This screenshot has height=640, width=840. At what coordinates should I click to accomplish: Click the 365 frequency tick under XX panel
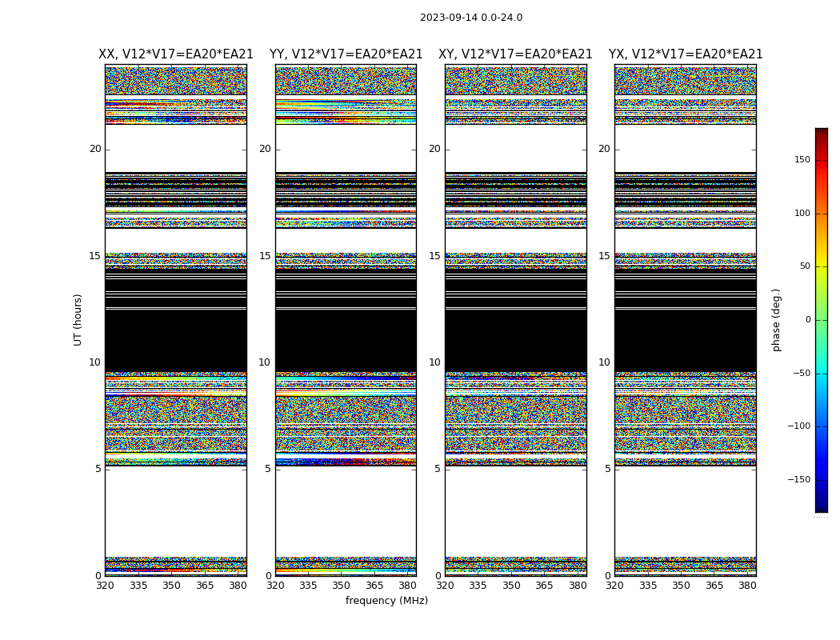205,586
